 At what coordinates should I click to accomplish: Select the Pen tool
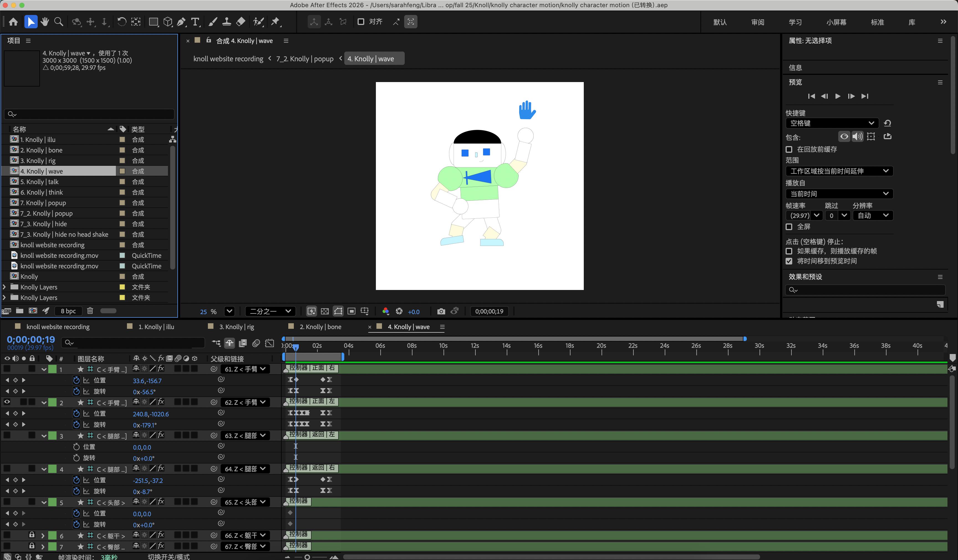click(x=182, y=22)
